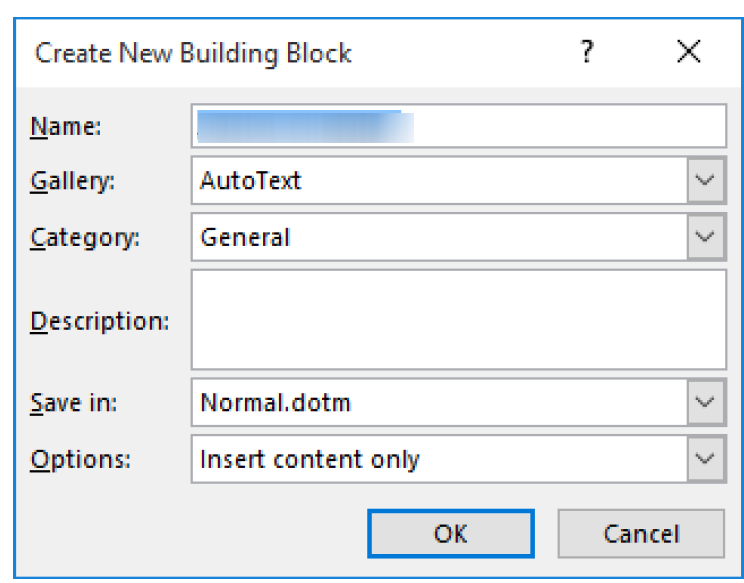This screenshot has height=583, width=744.
Task: Click inside the Name text field
Action: 459,126
